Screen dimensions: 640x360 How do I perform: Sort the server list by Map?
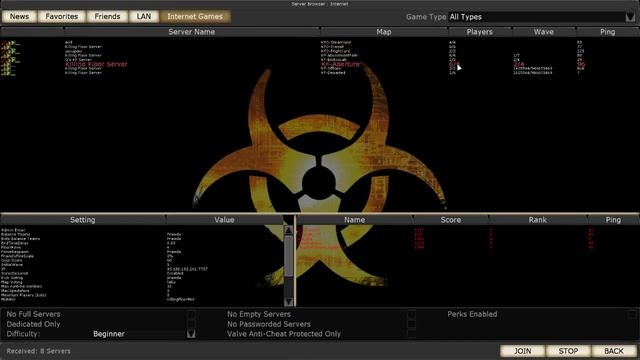click(384, 32)
